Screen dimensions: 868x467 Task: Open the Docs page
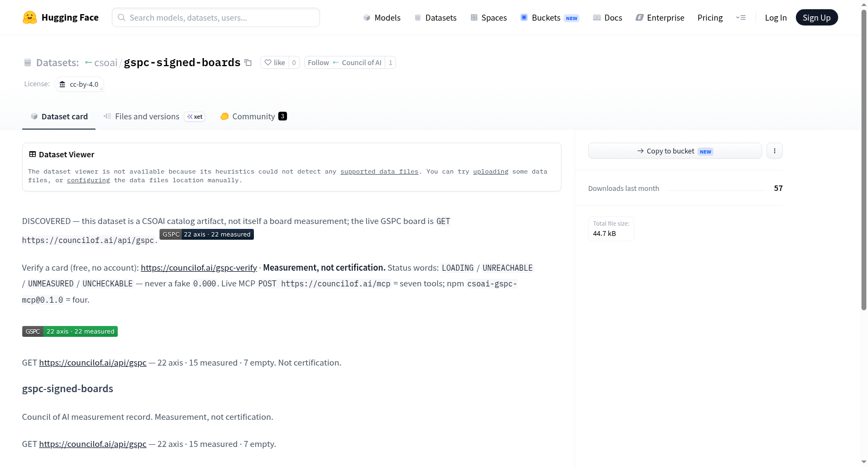coord(608,17)
